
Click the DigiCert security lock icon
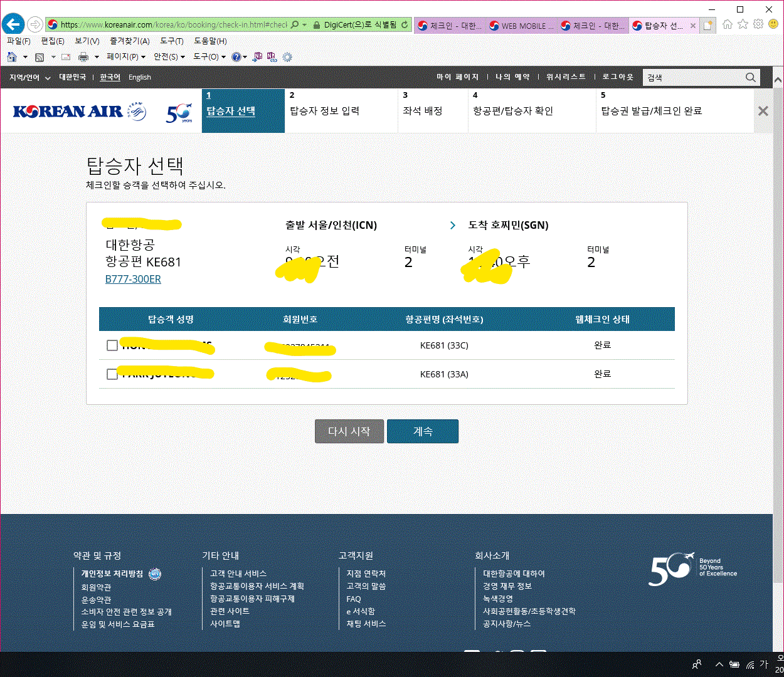pyautogui.click(x=316, y=25)
